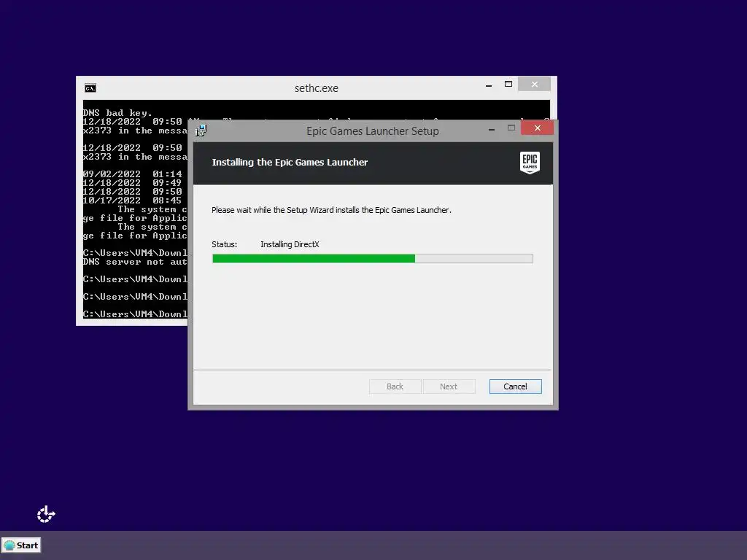Click the last C:\Users\VM4\Downl prompt line in the console
Viewport: 747px width, 560px height.
[x=135, y=314]
